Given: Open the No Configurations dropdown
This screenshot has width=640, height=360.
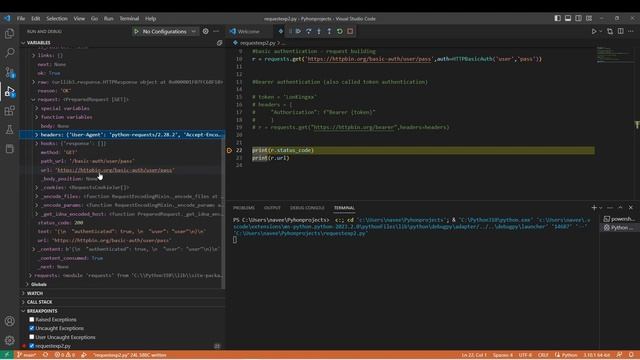Looking at the screenshot, I should (x=168, y=31).
